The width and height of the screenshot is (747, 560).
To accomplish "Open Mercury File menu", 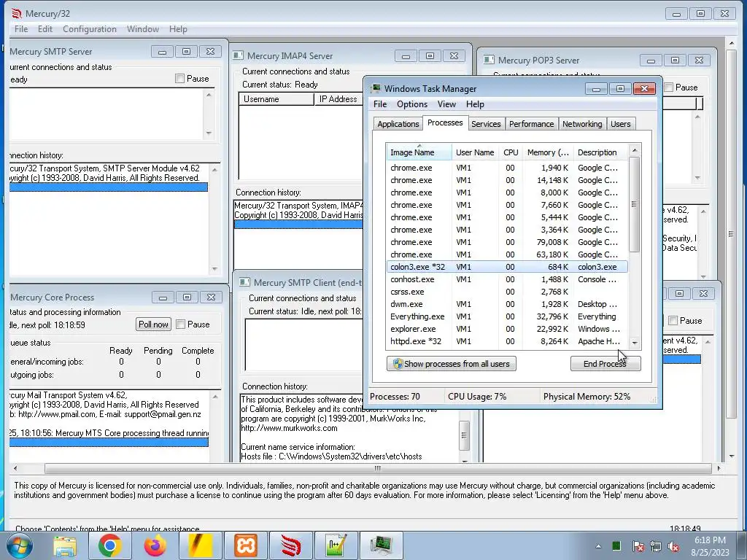I will click(x=21, y=29).
